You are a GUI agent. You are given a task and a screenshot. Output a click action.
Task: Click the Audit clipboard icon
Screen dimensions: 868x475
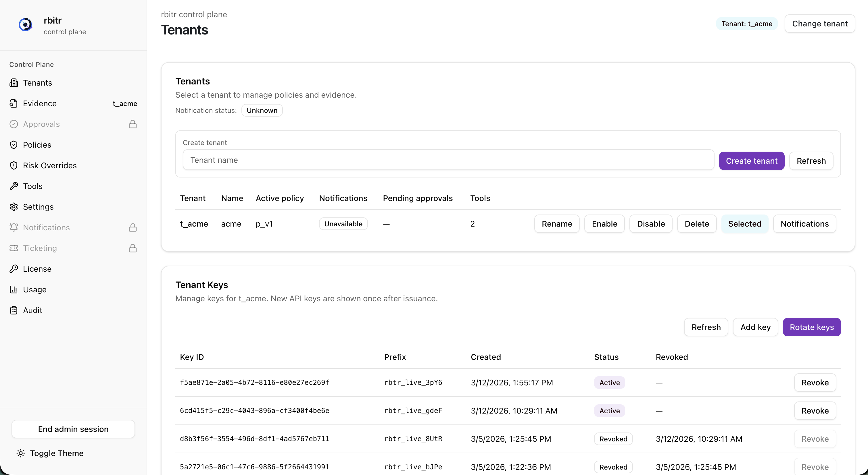pos(14,310)
